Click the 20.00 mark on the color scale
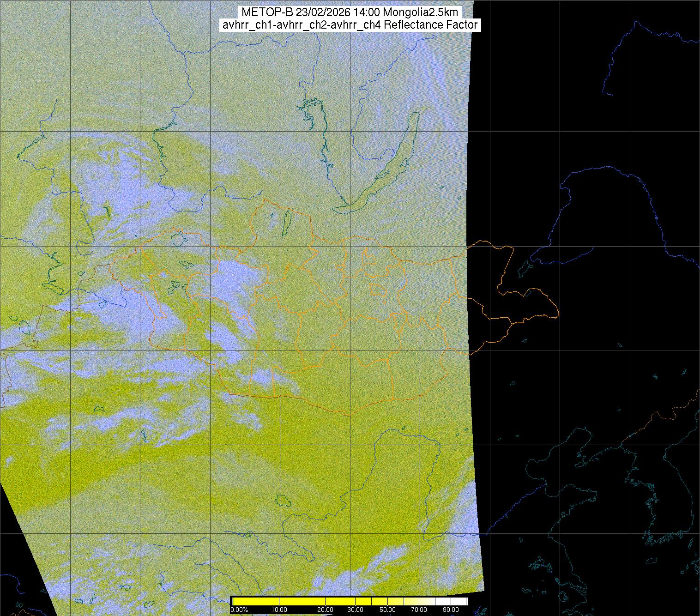Image resolution: width=700 pixels, height=616 pixels. point(326,610)
